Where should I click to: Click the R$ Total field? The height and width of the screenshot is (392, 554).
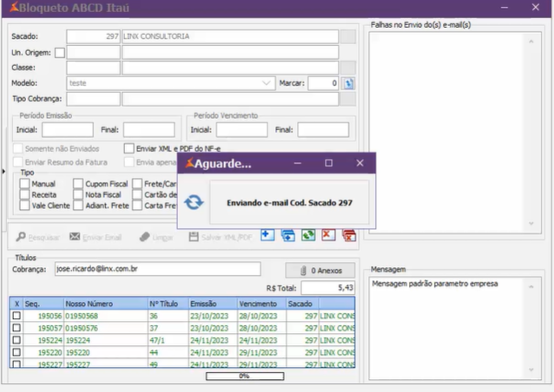tap(328, 288)
